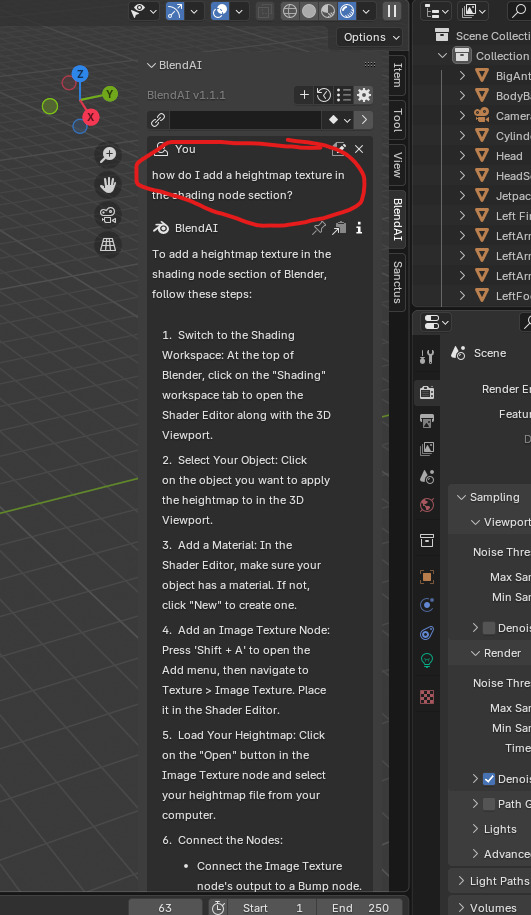
Task: Open the Tool properties tab icon
Action: pos(427,357)
